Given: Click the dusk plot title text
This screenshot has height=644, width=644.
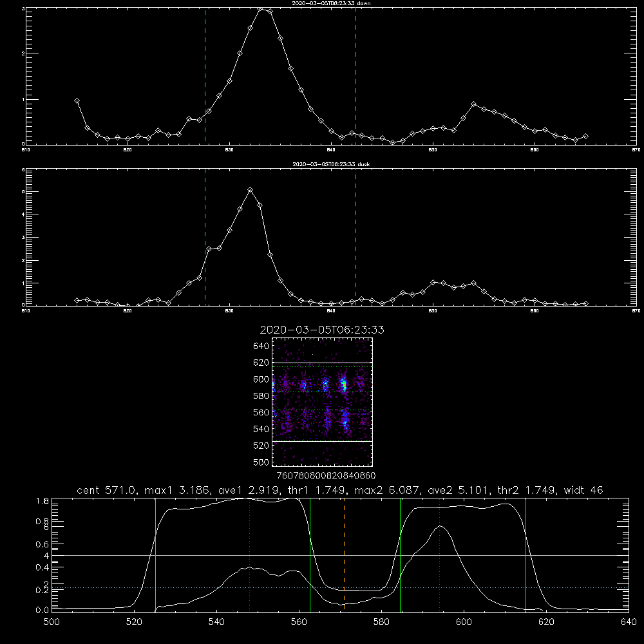Looking at the screenshot, I should tap(331, 164).
